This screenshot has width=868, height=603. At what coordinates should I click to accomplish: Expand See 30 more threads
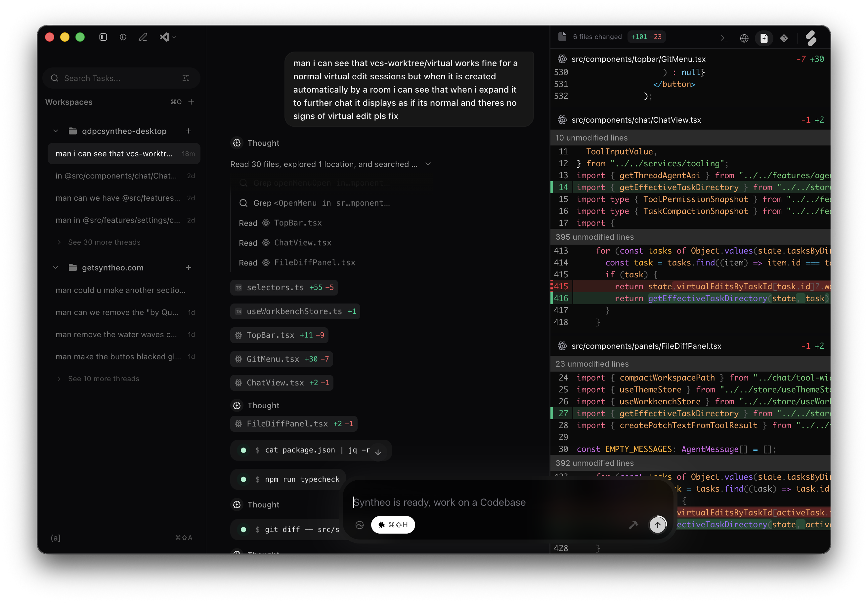[104, 242]
